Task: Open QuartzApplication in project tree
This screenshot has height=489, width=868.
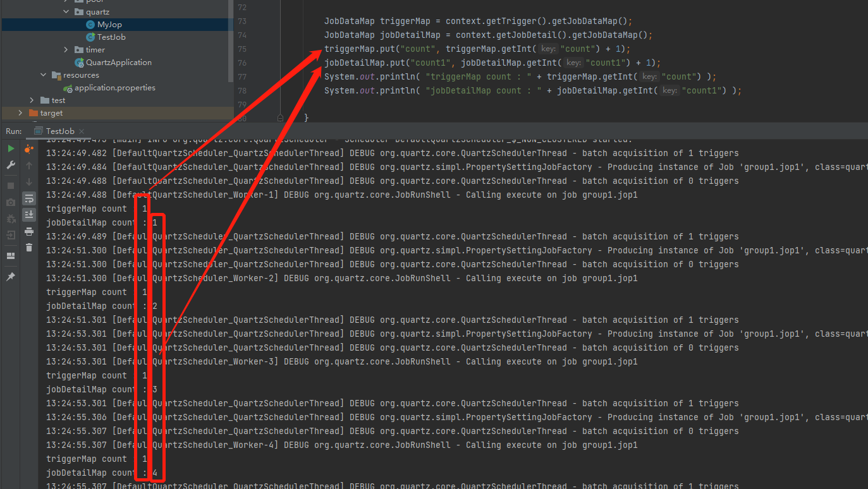Action: click(x=119, y=63)
